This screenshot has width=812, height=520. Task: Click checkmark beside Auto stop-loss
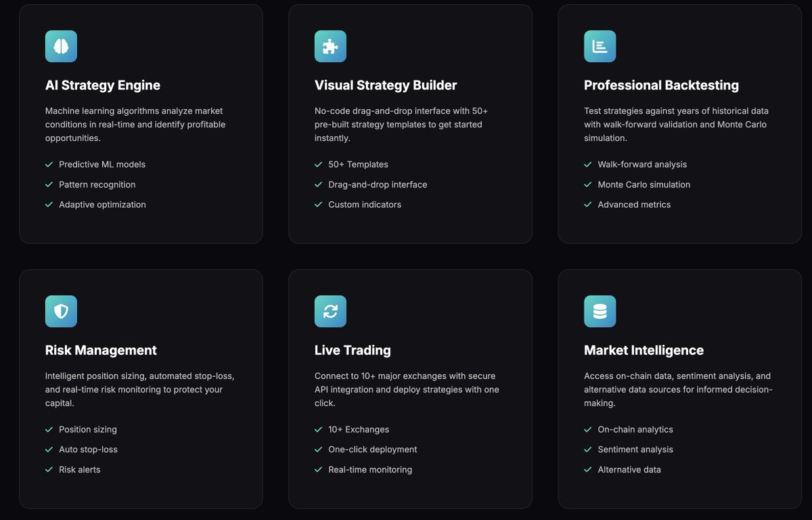(49, 450)
